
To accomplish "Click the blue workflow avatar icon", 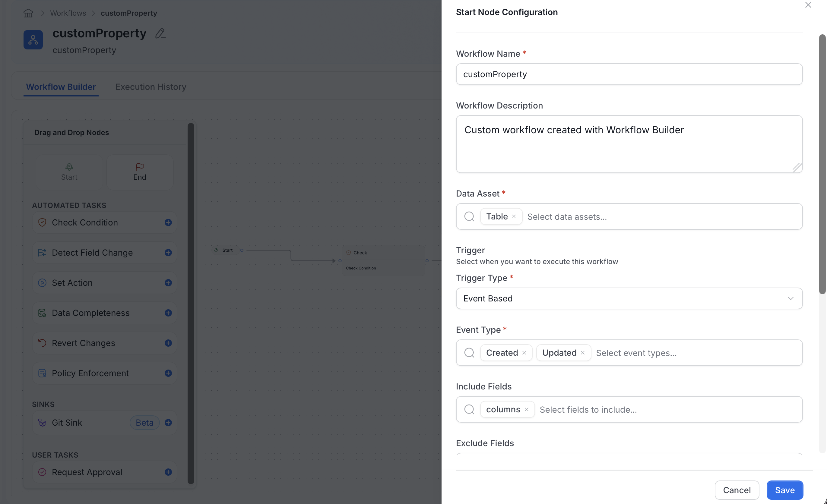I will (x=33, y=39).
